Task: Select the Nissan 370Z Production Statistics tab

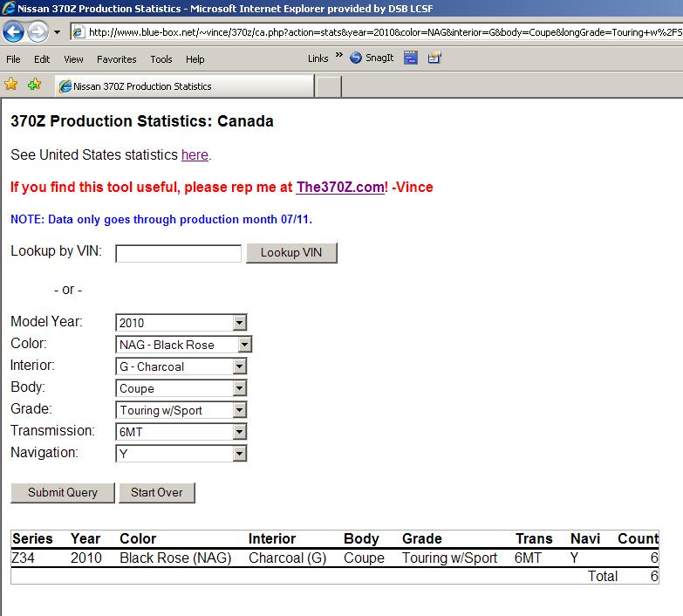Action: tap(184, 86)
